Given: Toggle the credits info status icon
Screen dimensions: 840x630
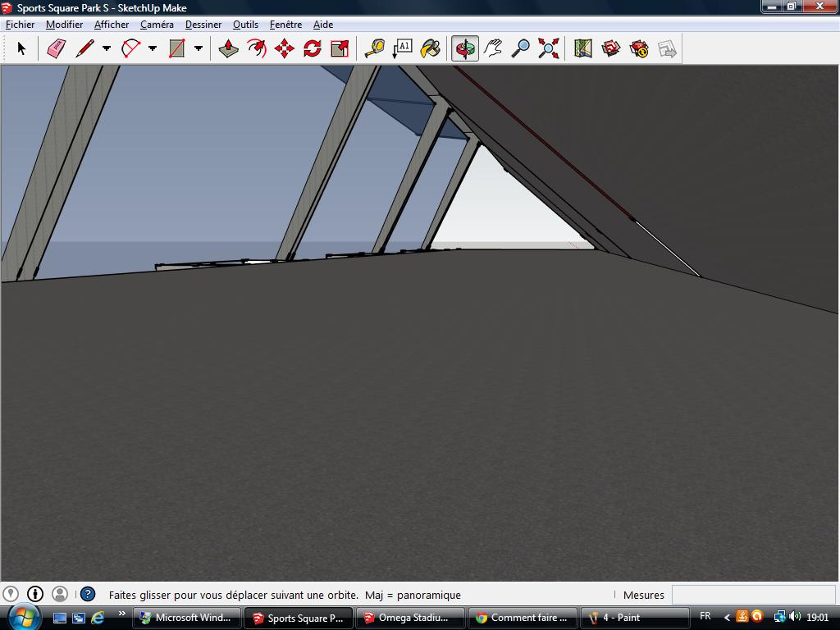Looking at the screenshot, I should (35, 594).
